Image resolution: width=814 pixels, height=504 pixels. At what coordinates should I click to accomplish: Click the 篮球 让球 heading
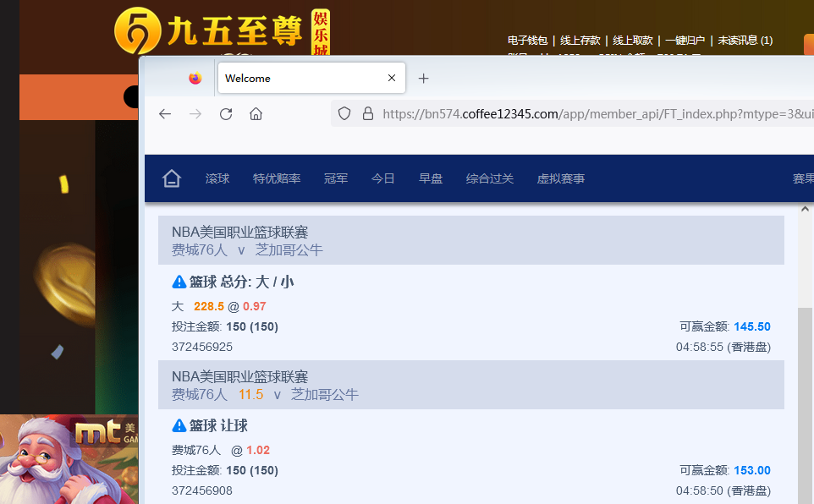[x=218, y=425]
